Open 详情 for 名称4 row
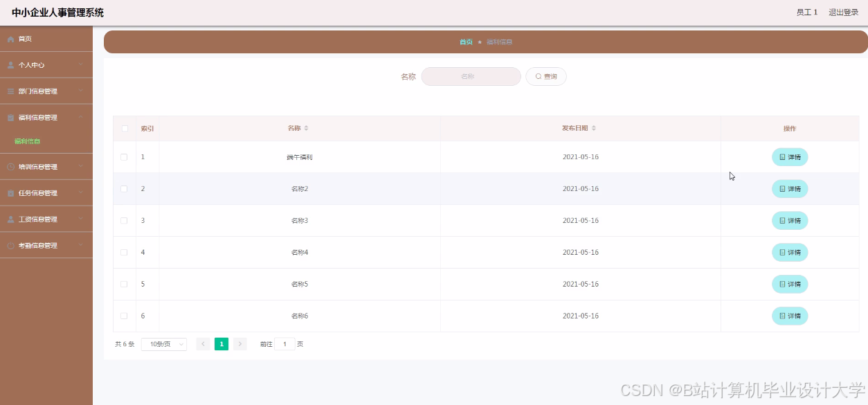 click(790, 253)
